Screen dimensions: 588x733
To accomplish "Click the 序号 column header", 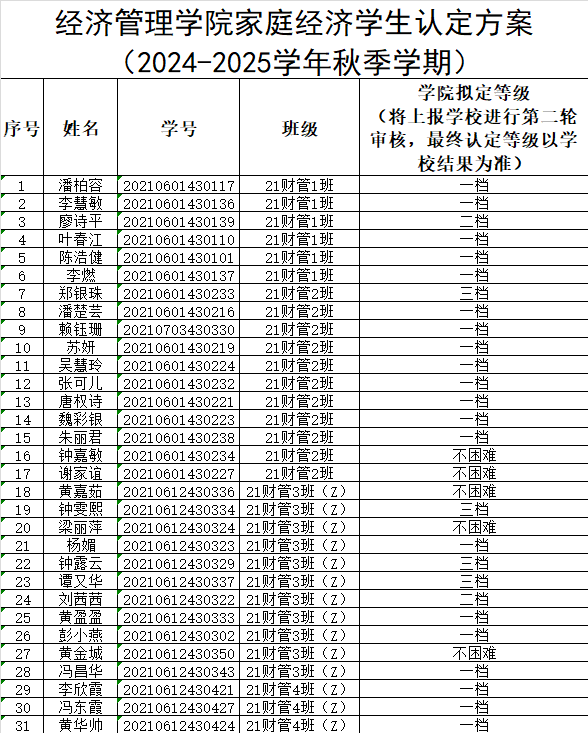I will 22,128.
